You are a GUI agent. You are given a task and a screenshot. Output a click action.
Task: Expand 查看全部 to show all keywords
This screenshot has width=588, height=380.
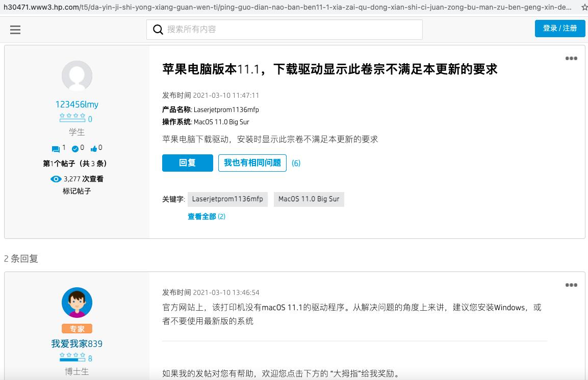[202, 216]
